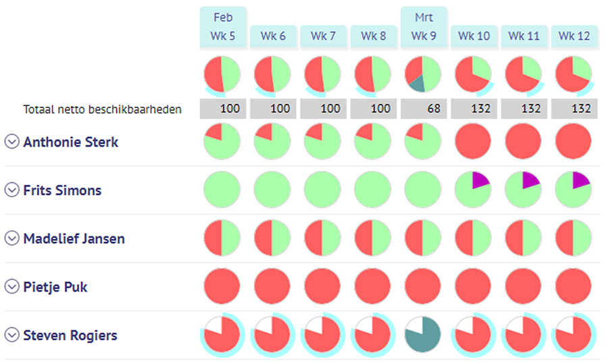The image size is (608, 364).
Task: Click Anthonie Sterk's Wk 12 red pie chart
Action: coord(573,142)
